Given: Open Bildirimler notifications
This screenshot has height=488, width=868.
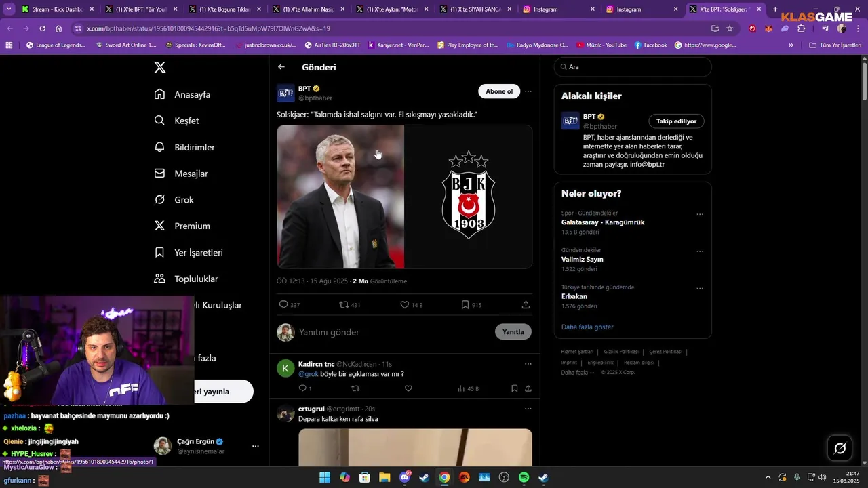Looking at the screenshot, I should coord(184,147).
